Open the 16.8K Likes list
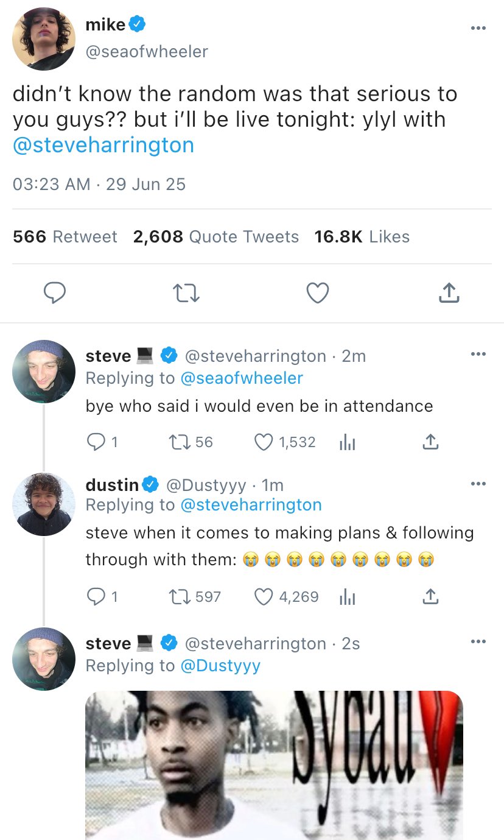Viewport: 504px width, 840px height. (x=362, y=236)
